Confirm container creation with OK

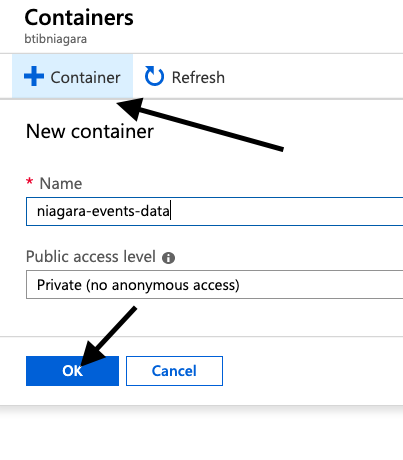[72, 371]
